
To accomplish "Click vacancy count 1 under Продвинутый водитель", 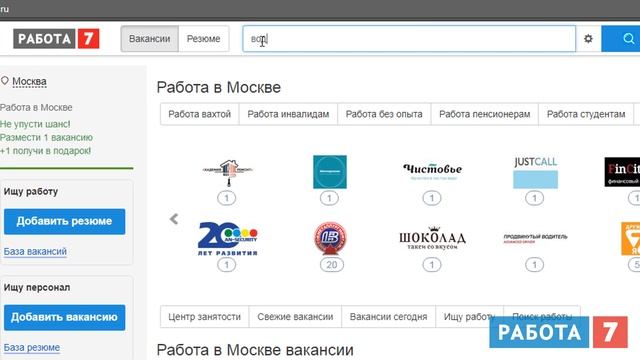I will pyautogui.click(x=534, y=265).
